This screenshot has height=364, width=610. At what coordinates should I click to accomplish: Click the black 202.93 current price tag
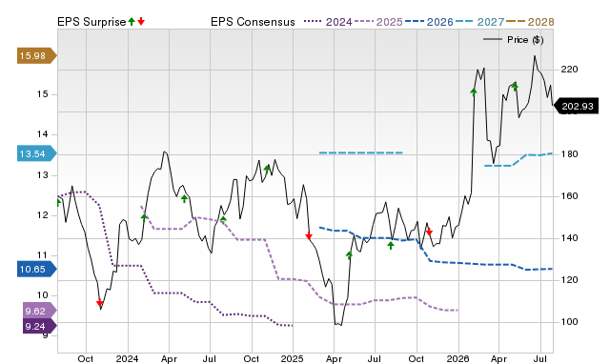(576, 106)
